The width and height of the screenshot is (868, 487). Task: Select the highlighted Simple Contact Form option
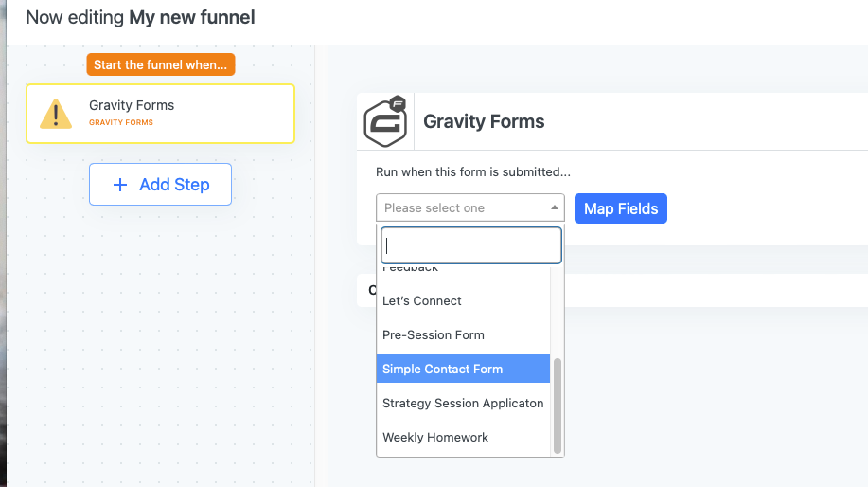point(443,369)
